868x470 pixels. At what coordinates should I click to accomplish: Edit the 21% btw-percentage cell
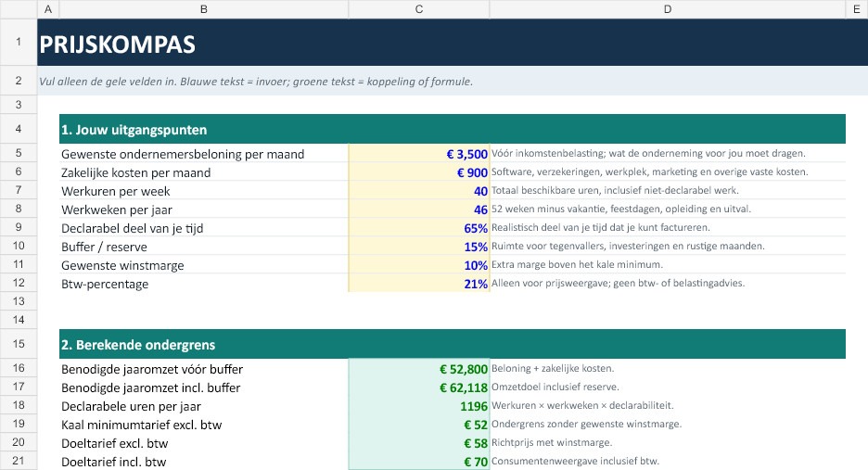(x=419, y=284)
